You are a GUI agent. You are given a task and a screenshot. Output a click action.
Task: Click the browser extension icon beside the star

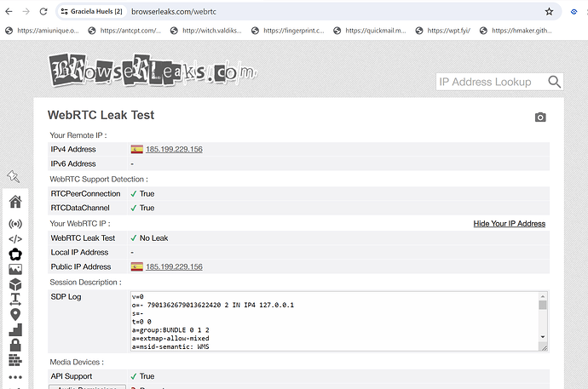(x=574, y=12)
